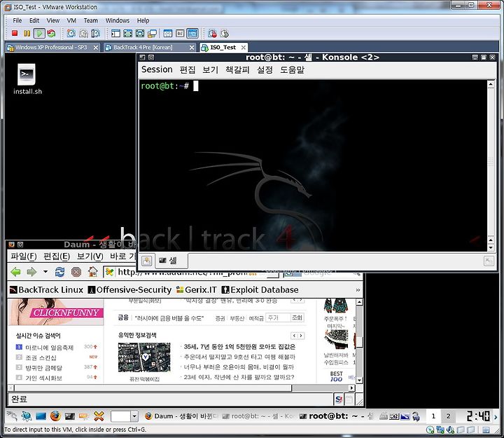Screen dimensions: 504x438
Task: Open the 설정 menu in Konsole
Action: click(x=265, y=69)
